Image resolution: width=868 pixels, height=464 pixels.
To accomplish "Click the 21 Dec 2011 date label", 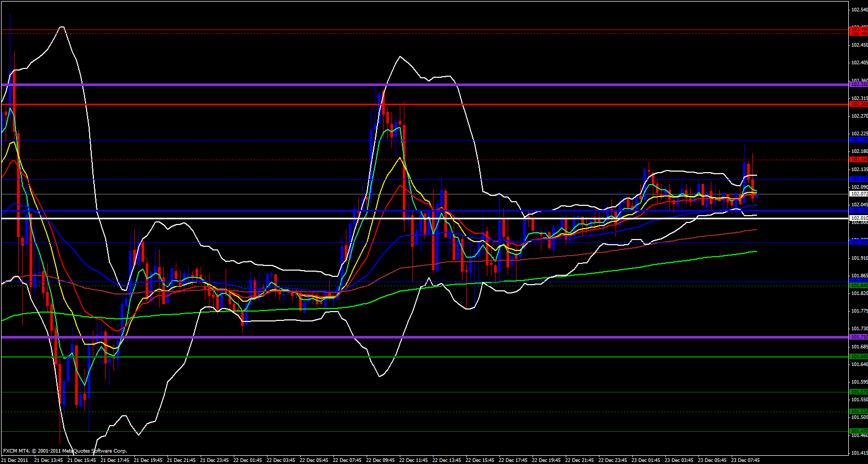I will (15, 460).
